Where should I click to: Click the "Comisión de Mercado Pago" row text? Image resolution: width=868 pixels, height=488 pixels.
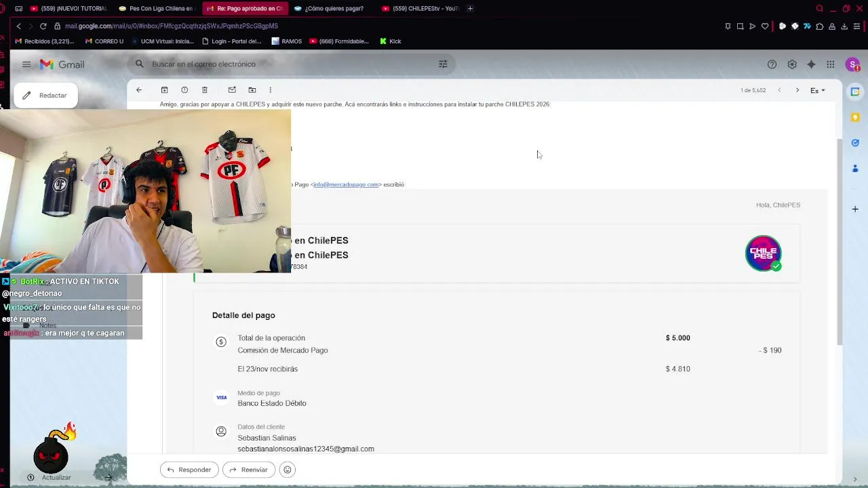pyautogui.click(x=283, y=350)
